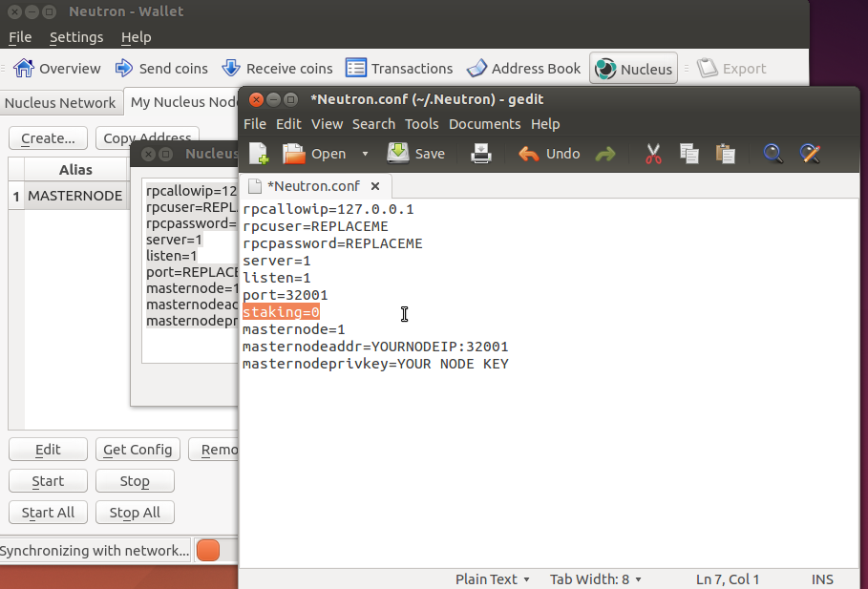This screenshot has width=868, height=589.
Task: Click the Get Config button
Action: (x=138, y=450)
